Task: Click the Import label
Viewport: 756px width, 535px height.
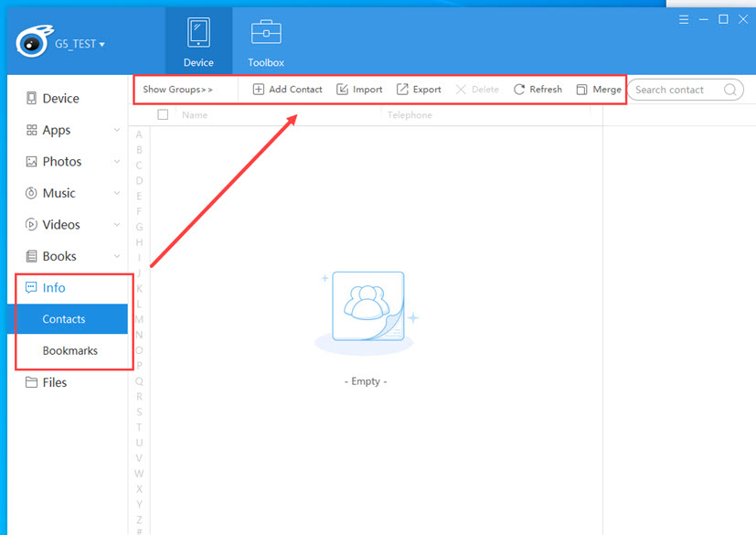Action: click(367, 90)
